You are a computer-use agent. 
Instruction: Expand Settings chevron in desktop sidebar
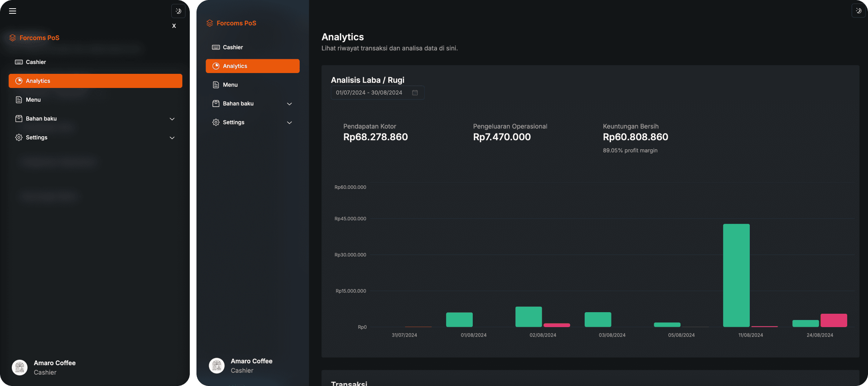coord(289,123)
